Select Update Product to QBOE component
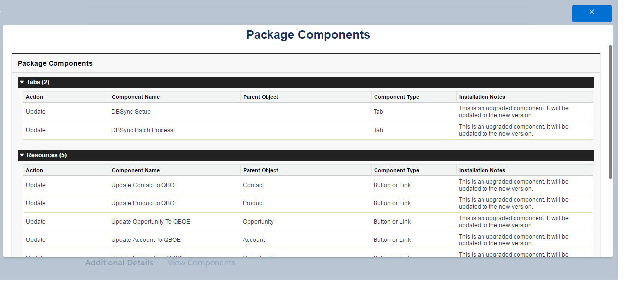Screen dimensions: 644x287 pos(145,203)
